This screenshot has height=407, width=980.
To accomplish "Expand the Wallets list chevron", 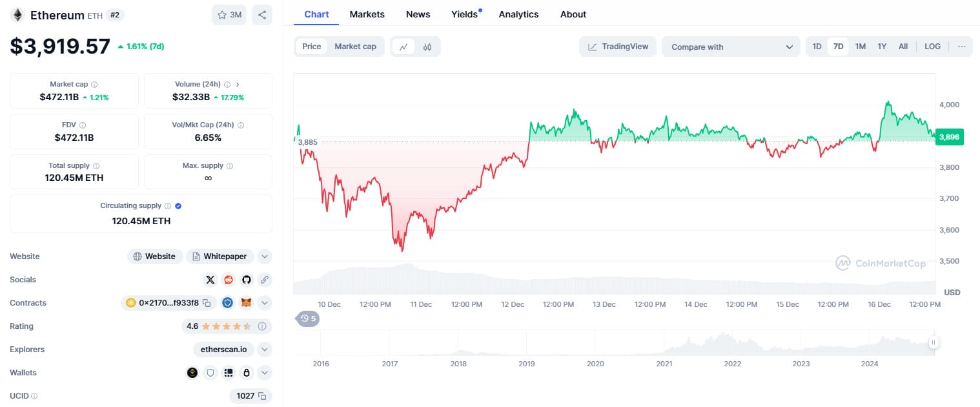I will [x=265, y=373].
